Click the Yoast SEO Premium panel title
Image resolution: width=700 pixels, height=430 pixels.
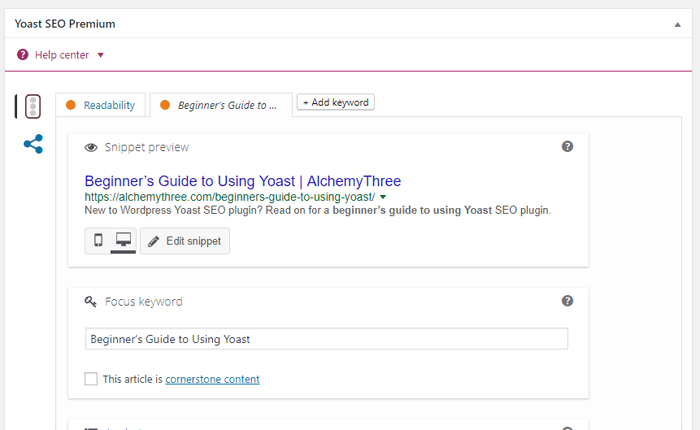tap(65, 24)
